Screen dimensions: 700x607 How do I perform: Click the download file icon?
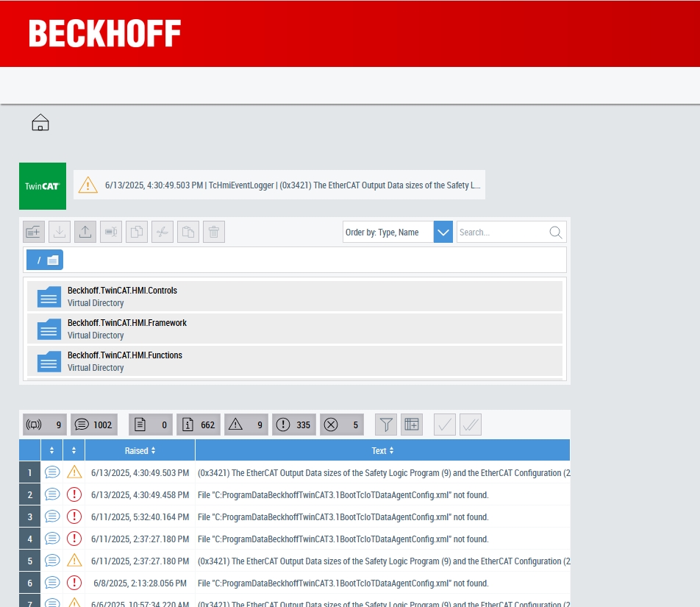[x=60, y=232]
